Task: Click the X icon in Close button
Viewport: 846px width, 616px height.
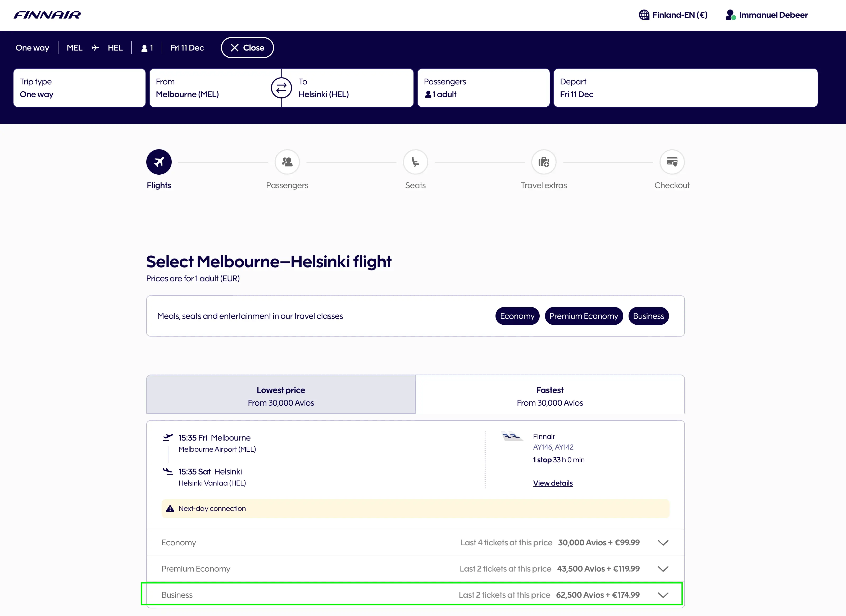Action: click(234, 48)
